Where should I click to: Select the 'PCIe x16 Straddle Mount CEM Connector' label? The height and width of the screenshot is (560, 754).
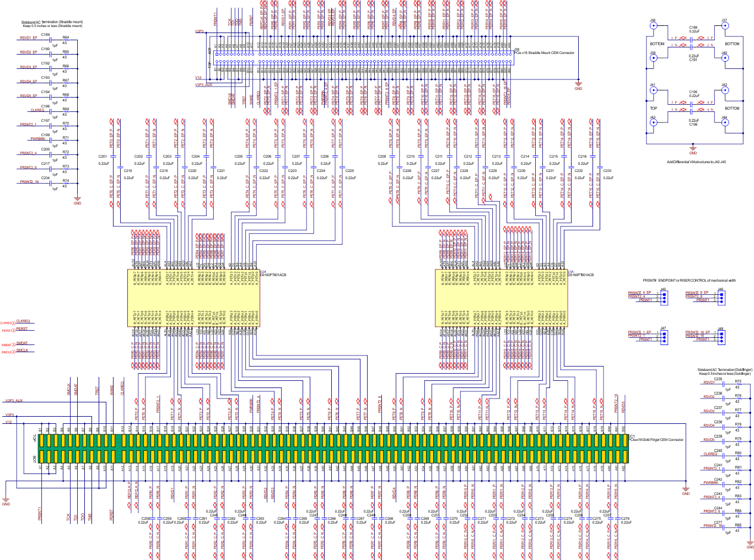coord(544,53)
